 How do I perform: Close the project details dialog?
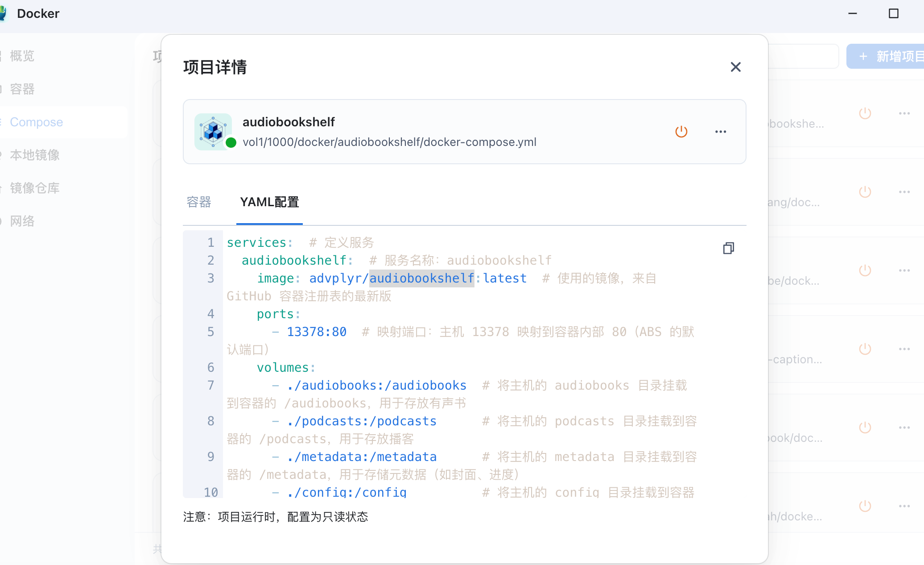(x=735, y=67)
